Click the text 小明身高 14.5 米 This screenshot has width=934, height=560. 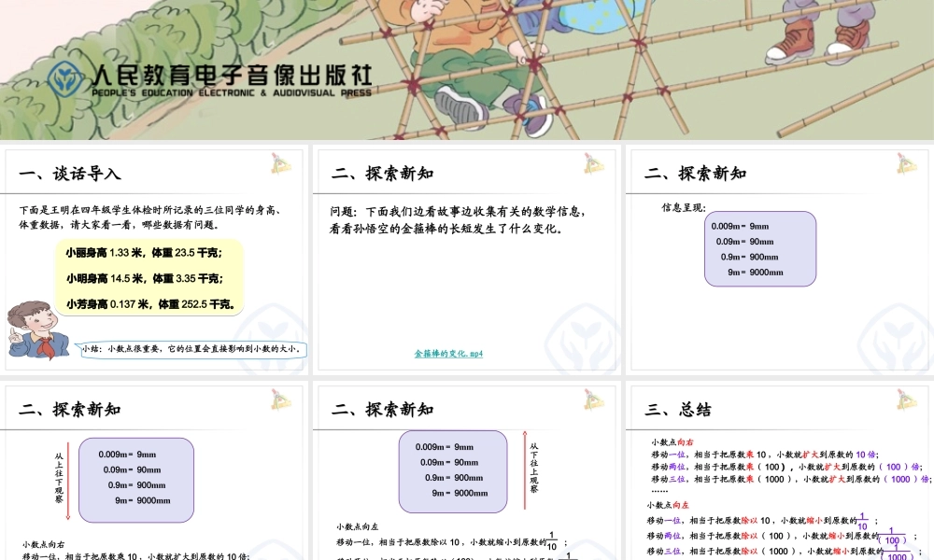[x=105, y=278]
